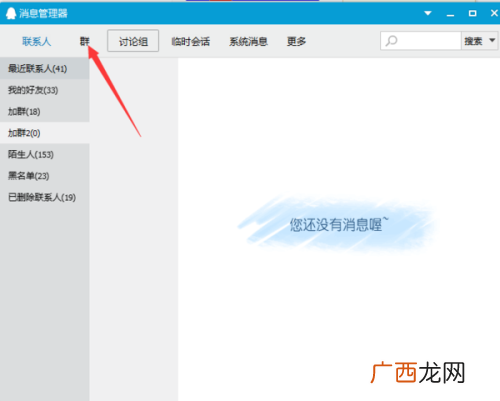Image resolution: width=500 pixels, height=401 pixels.
Task: Click the QQ penguin icon in title bar
Action: click(11, 13)
